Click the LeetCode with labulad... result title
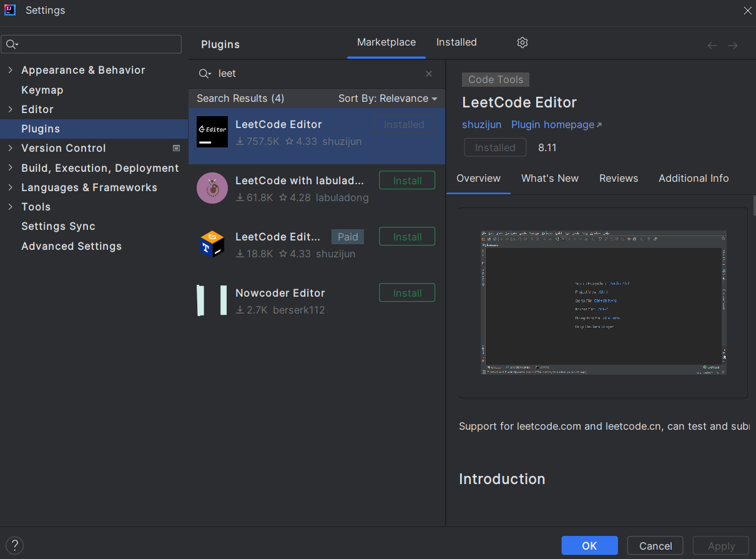The image size is (756, 559). [x=300, y=181]
